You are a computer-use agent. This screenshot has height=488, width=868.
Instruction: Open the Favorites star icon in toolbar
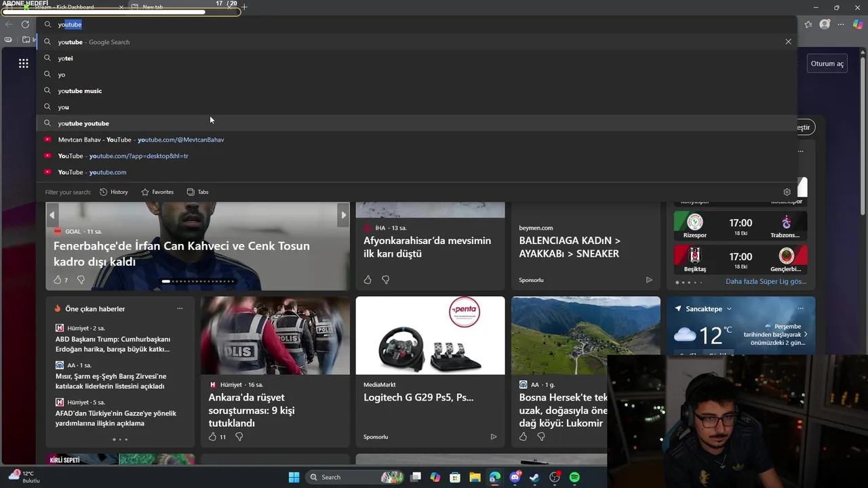click(808, 24)
